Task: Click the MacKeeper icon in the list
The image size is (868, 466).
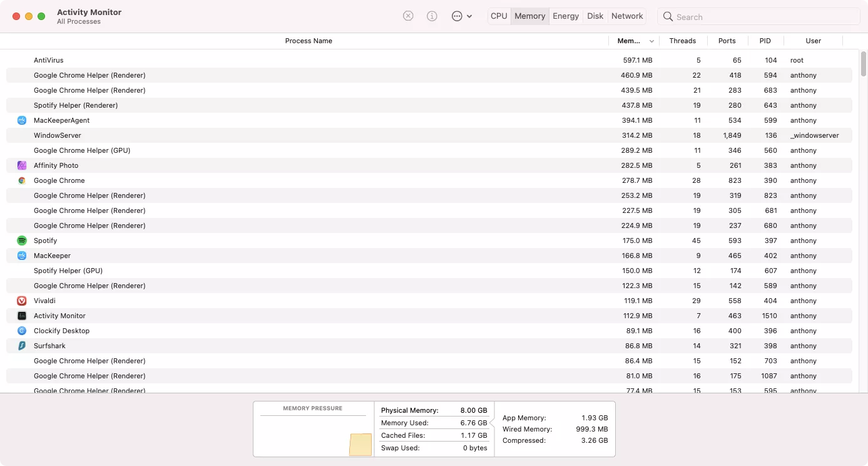Action: [23, 256]
